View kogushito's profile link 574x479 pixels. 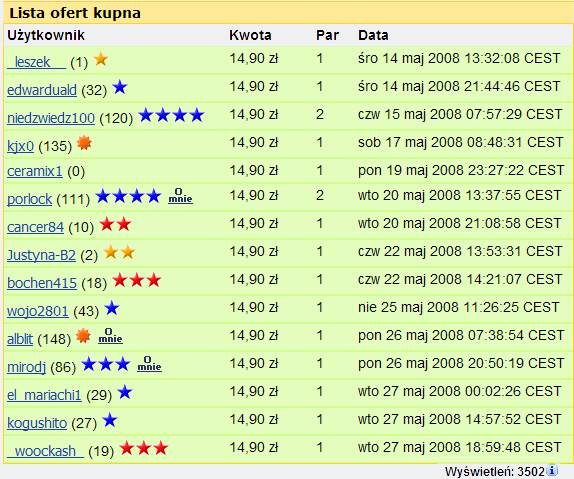[37, 423]
